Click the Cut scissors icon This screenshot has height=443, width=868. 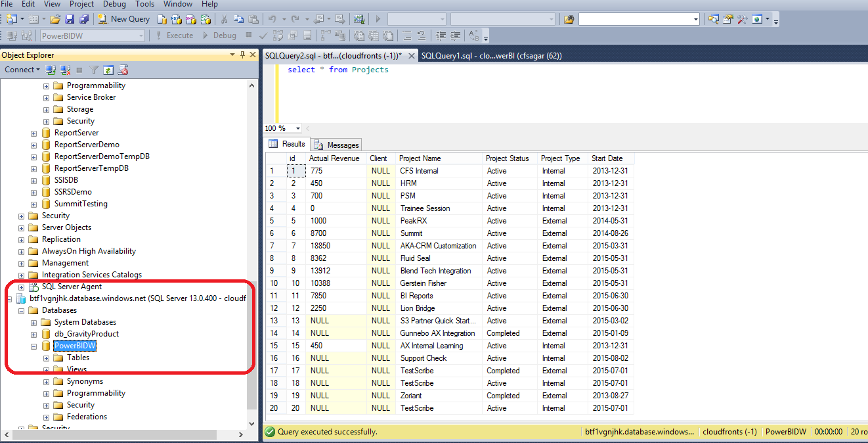(x=225, y=19)
